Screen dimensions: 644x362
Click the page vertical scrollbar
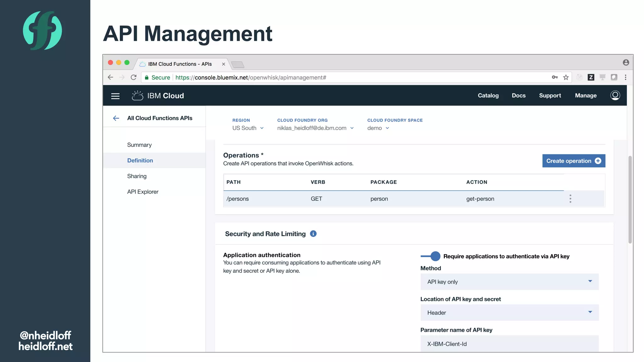tap(630, 200)
